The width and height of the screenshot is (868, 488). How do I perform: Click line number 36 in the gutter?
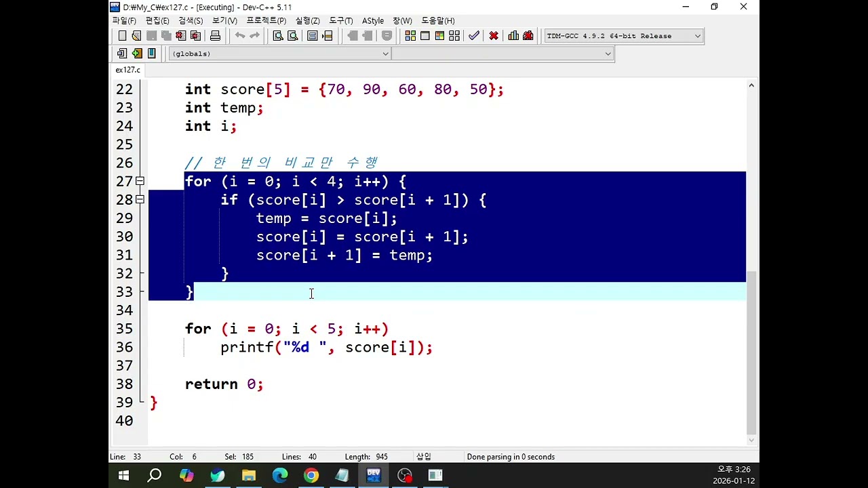click(x=124, y=347)
